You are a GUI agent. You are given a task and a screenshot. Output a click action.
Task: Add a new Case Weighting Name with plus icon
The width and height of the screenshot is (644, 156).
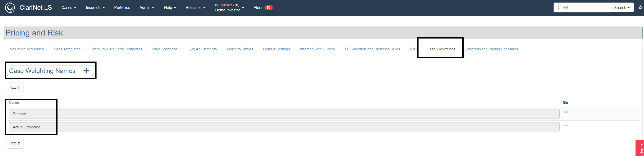(86, 71)
